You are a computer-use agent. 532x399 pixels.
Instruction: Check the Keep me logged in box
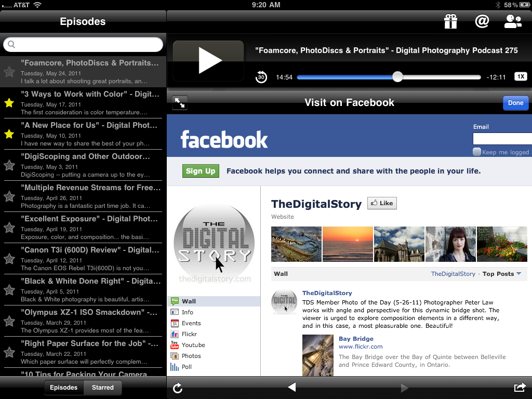point(477,152)
